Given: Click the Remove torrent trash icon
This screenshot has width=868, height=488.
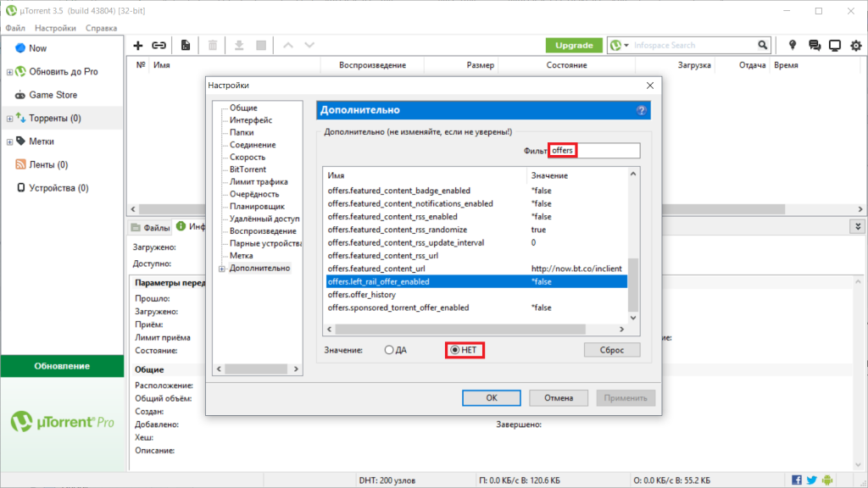Looking at the screenshot, I should [213, 46].
